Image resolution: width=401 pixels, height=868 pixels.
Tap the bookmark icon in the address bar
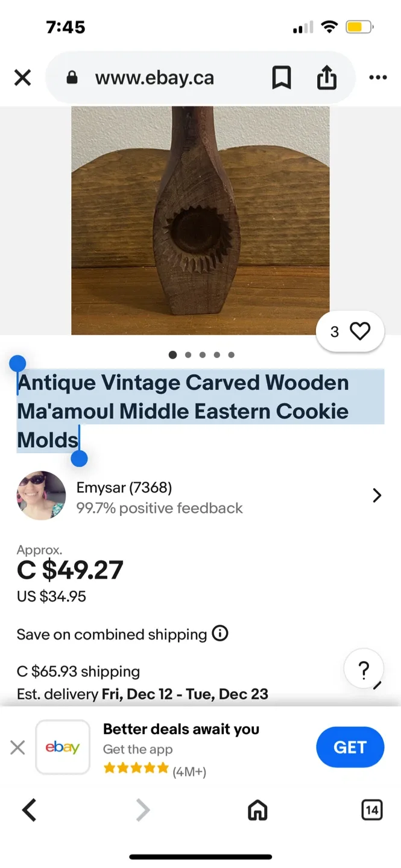(x=281, y=77)
